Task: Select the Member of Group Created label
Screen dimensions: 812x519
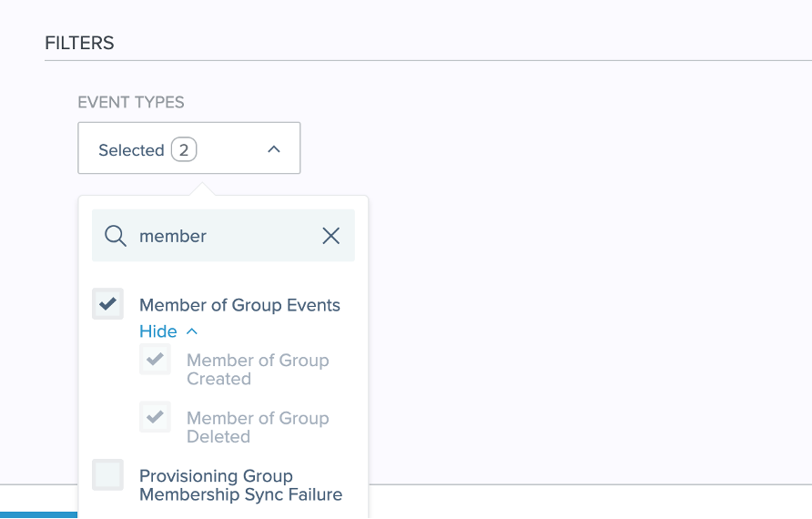Action: point(258,370)
